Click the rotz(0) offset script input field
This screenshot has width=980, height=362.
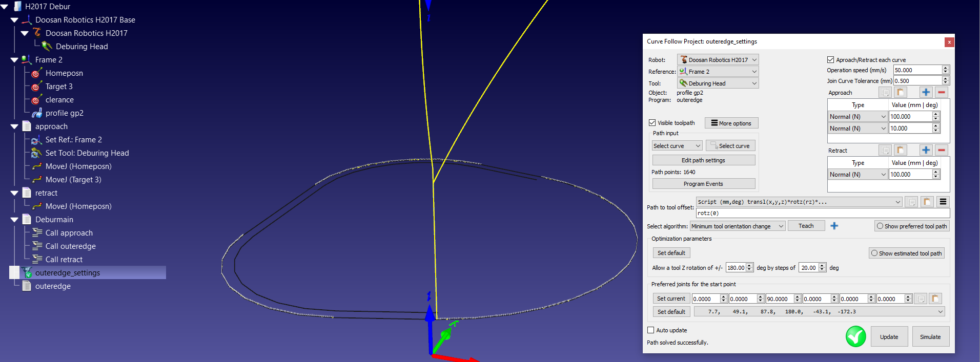tap(823, 213)
